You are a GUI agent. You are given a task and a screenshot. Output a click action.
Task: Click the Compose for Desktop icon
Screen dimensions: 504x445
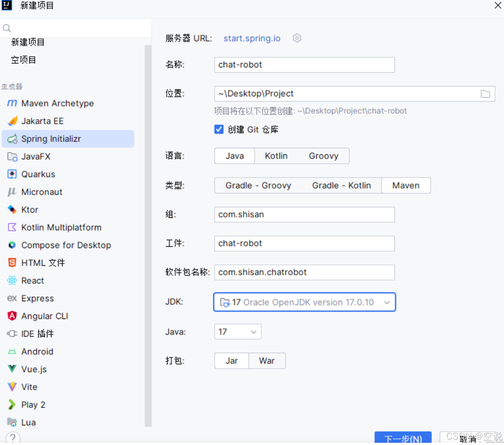pyautogui.click(x=12, y=245)
